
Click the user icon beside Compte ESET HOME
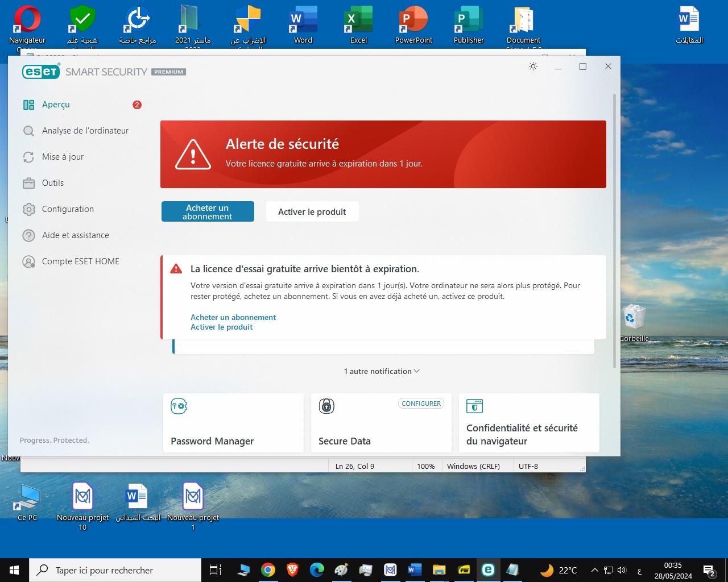[28, 261]
